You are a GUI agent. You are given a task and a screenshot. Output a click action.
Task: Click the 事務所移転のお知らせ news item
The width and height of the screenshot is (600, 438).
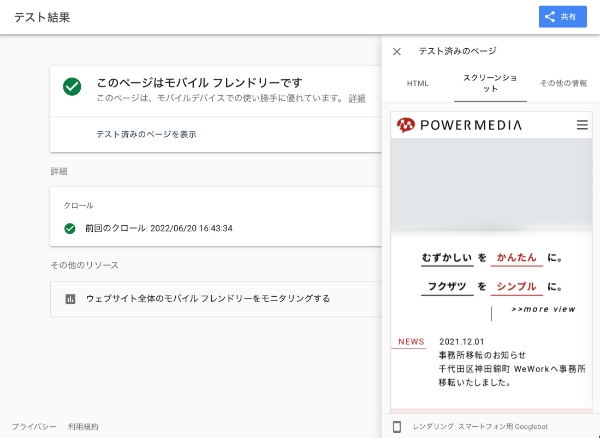(x=482, y=355)
